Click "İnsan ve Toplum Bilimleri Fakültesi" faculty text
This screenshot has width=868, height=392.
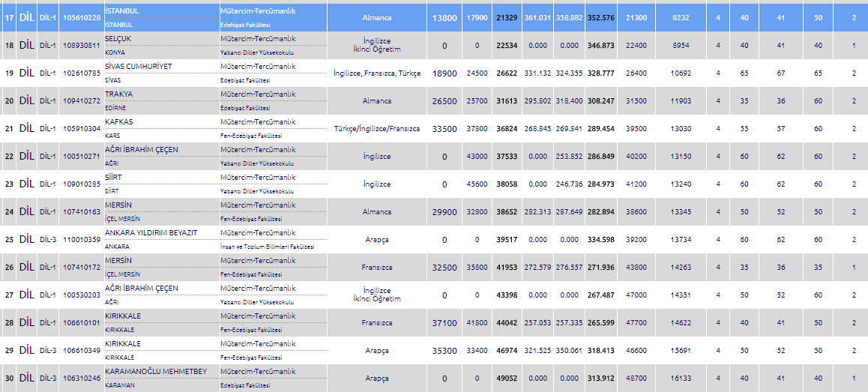click(267, 247)
